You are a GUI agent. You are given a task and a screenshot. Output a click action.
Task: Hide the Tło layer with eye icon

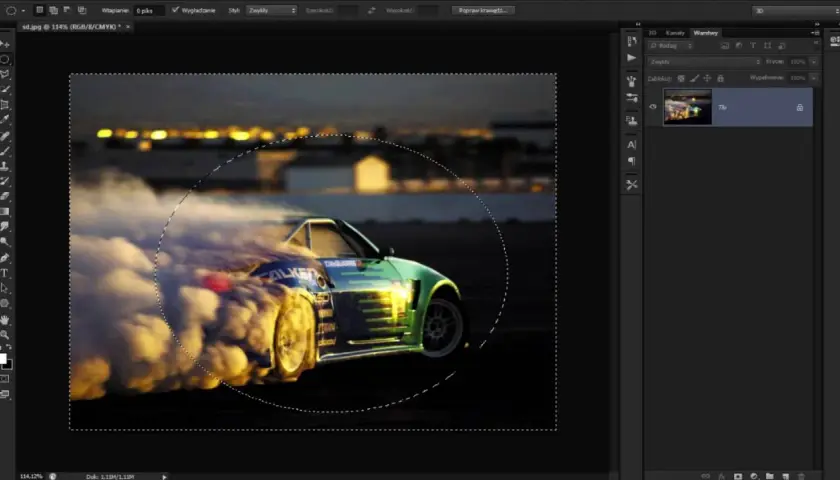click(x=653, y=107)
